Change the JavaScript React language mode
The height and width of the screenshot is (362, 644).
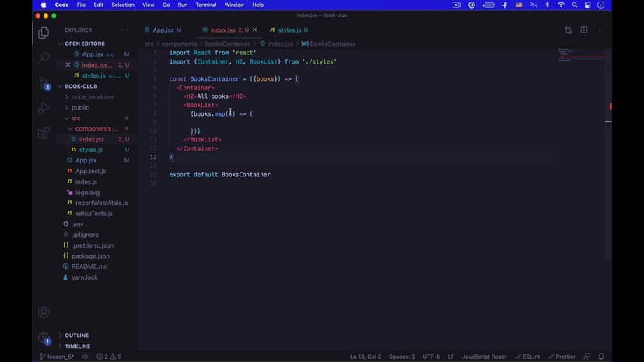484,357
